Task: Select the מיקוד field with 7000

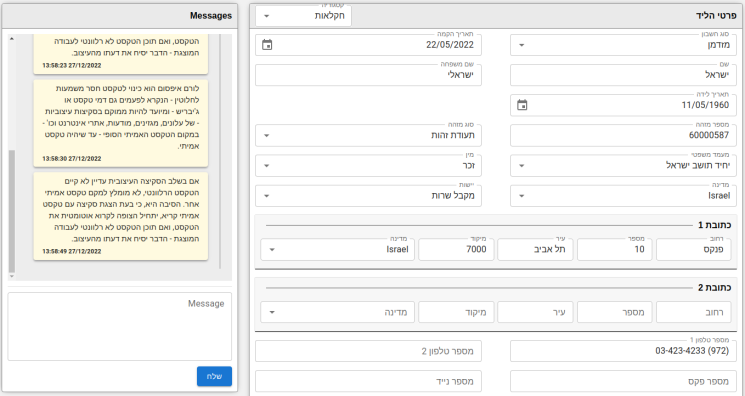Action: 456,250
